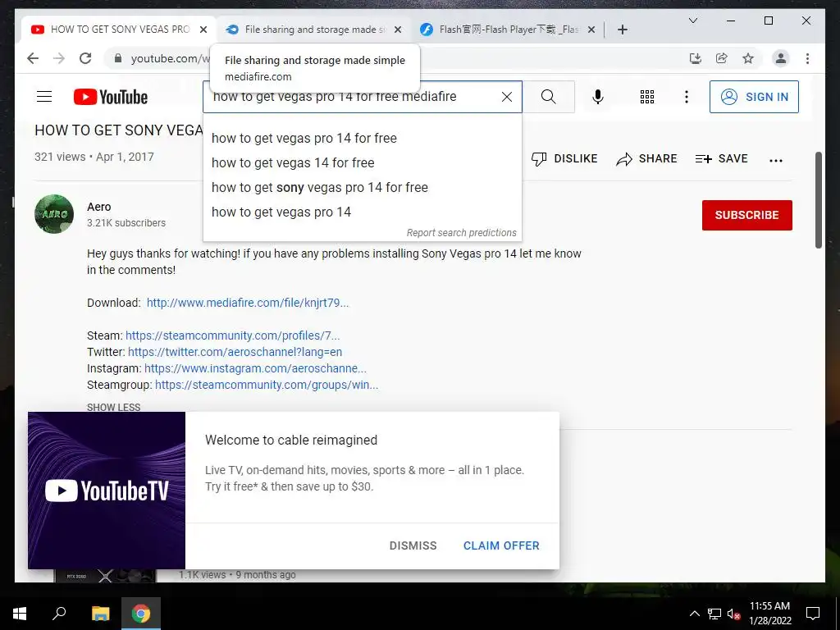The height and width of the screenshot is (630, 840).
Task: Open the Aero channel name link
Action: click(x=99, y=207)
